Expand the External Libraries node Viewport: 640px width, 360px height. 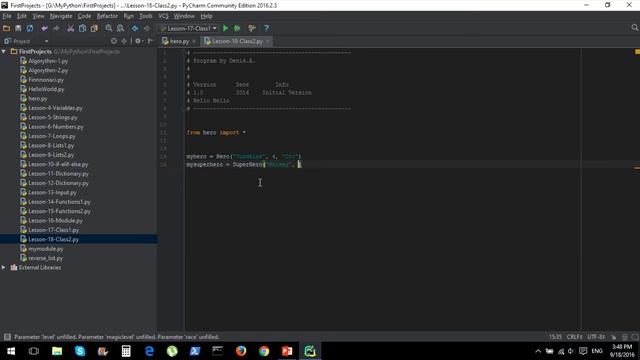point(4,267)
